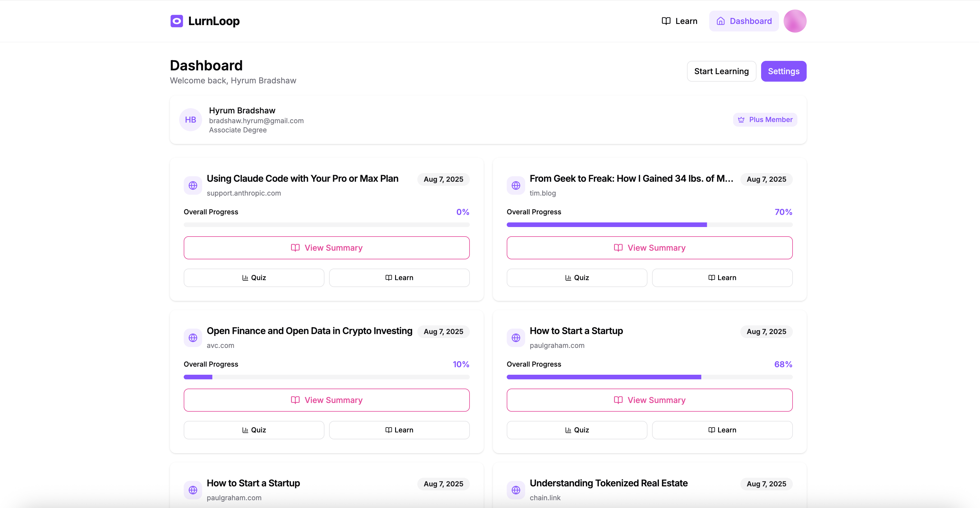This screenshot has width=980, height=508.
Task: Click globe icon on Open Finance card
Action: click(193, 338)
